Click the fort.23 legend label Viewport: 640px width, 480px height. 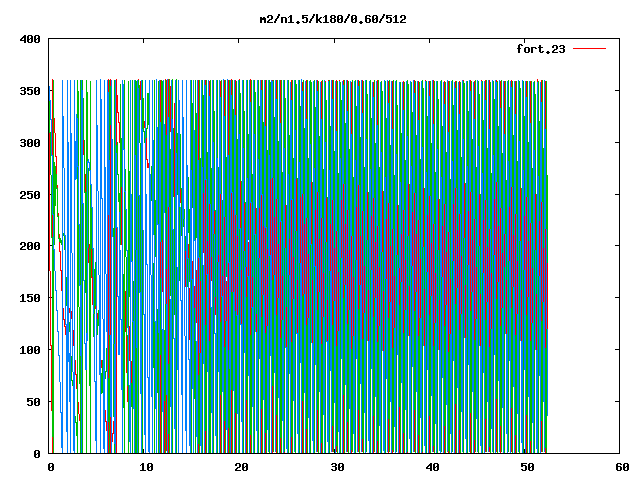pos(541,49)
